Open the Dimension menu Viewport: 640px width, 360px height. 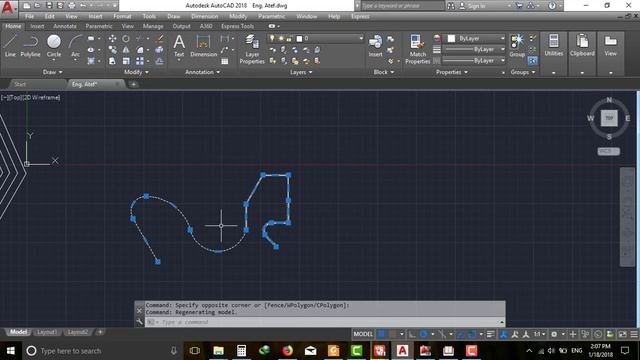pyautogui.click(x=204, y=16)
